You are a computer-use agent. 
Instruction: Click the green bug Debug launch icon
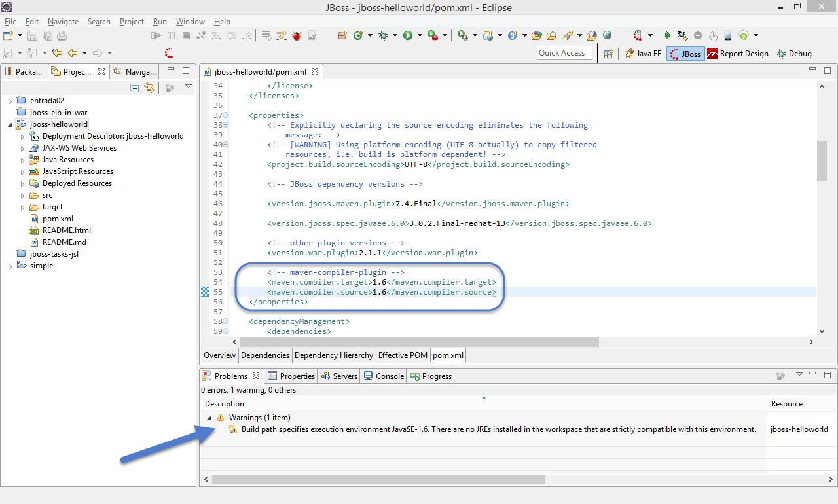[383, 35]
